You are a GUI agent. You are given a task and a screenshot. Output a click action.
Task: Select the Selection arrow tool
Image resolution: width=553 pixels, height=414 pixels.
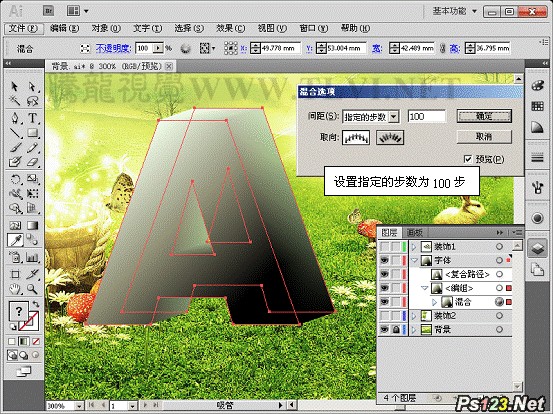point(15,86)
